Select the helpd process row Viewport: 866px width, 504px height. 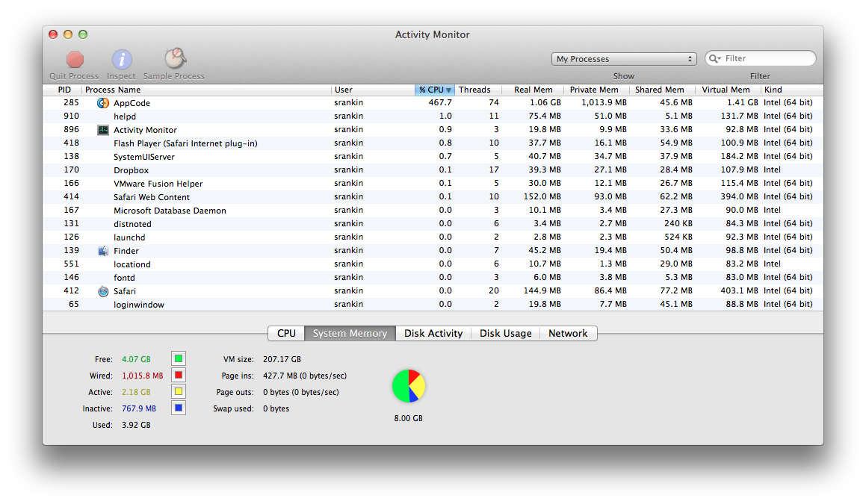(x=433, y=116)
